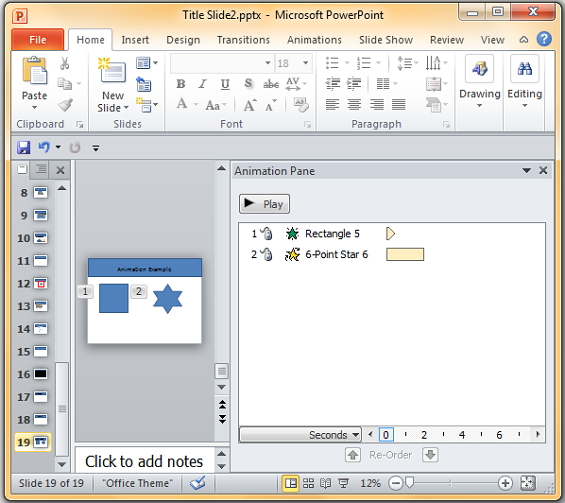
Task: Open Character Spacing dropdown
Action: (x=296, y=84)
